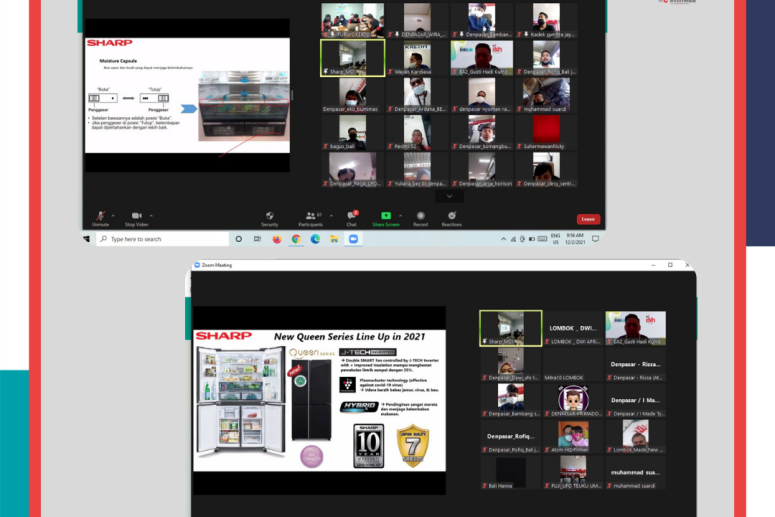The height and width of the screenshot is (517, 775).
Task: Select the Kadek participant tile
Action: tap(546, 20)
